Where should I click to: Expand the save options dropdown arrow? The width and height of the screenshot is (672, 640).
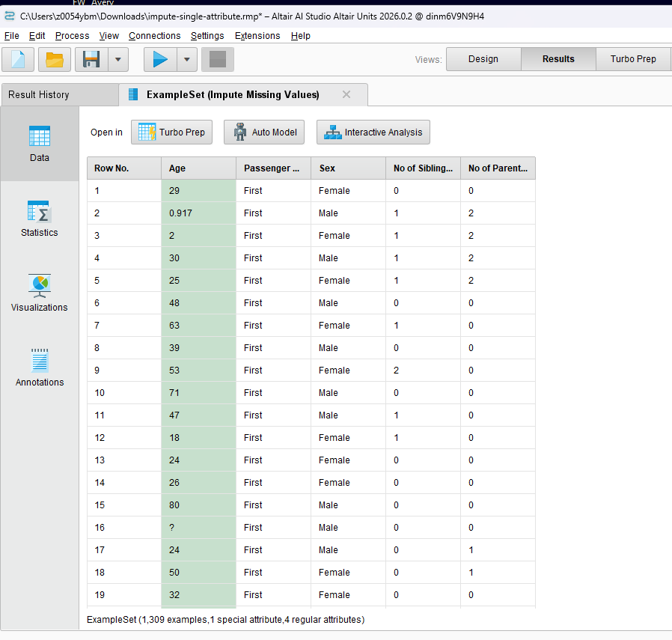[x=118, y=59]
